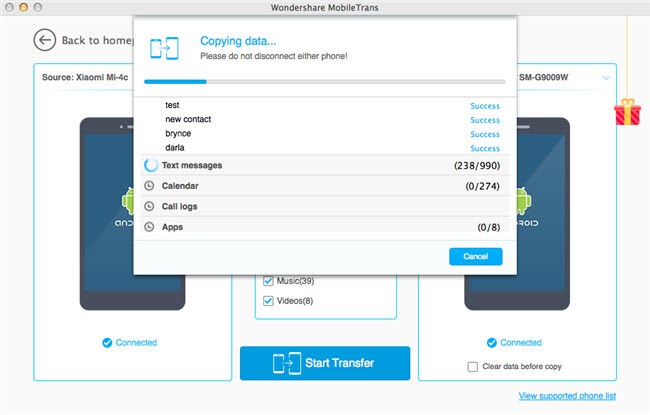The width and height of the screenshot is (650, 415).
Task: Click the Start Transfer button
Action: coord(325,363)
